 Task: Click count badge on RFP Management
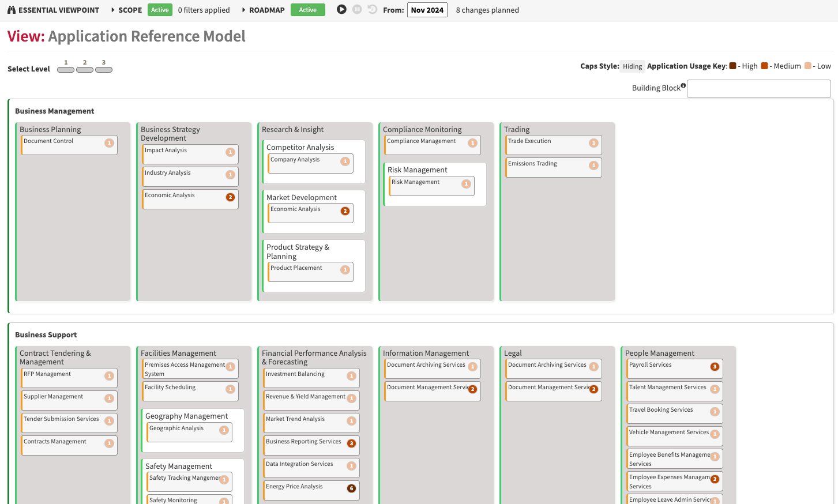109,376
